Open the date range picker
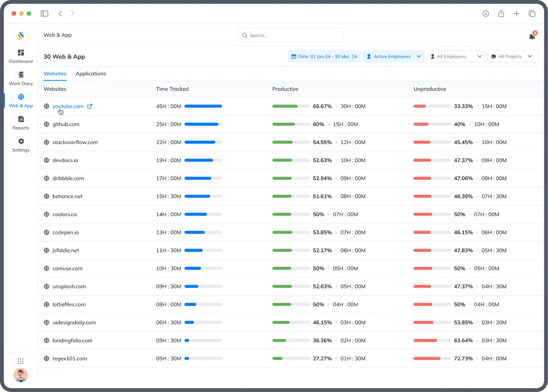Image resolution: width=548 pixels, height=392 pixels. [324, 56]
